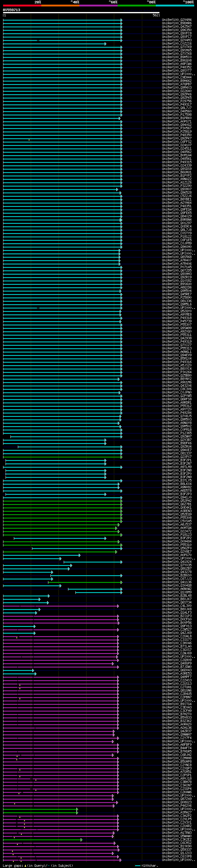Viewport: 197px width, 868px height.
Task: Open the UniRef100_B9DFK6 hit
Action: 177,443
